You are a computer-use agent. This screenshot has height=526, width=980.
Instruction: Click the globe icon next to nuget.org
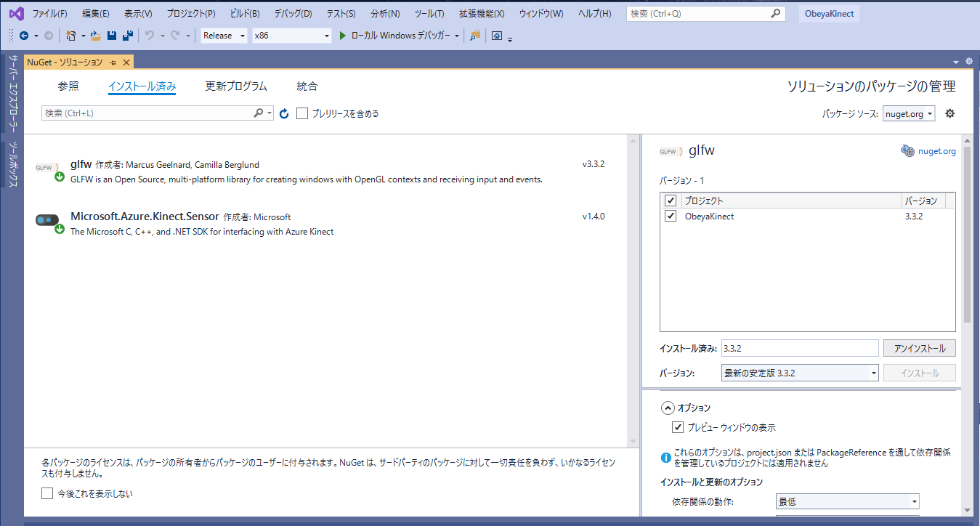click(x=907, y=151)
